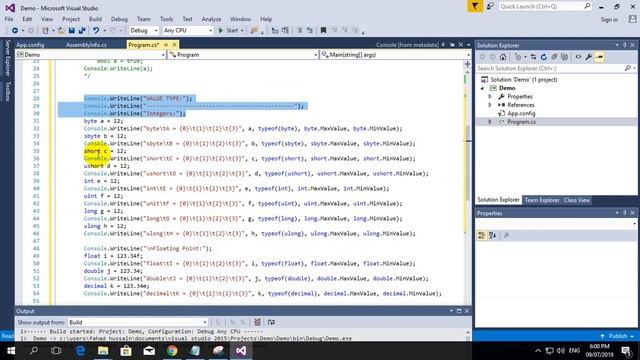
Task: Click the Categorized icon in Properties panel
Action: pos(482,235)
